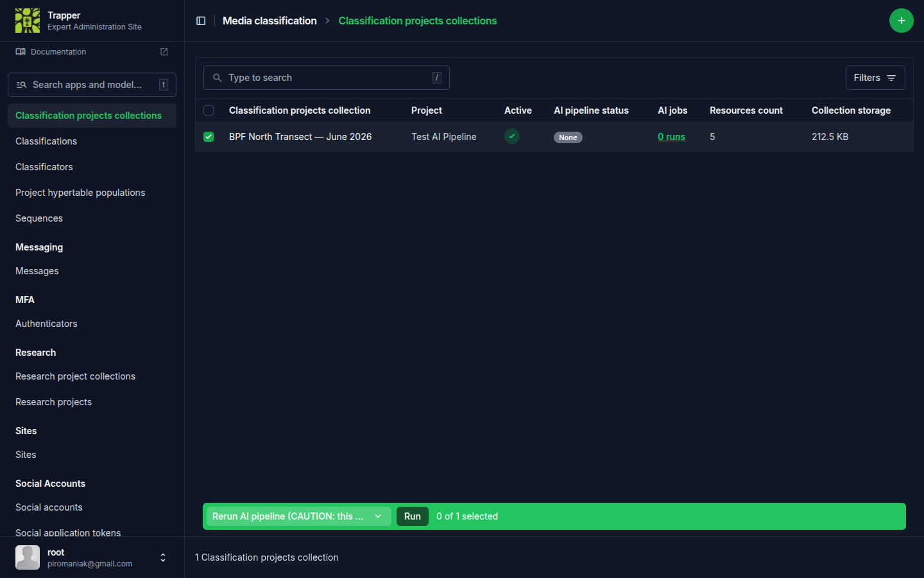Open Sequences in sidebar
This screenshot has height=578, width=924.
tap(39, 218)
